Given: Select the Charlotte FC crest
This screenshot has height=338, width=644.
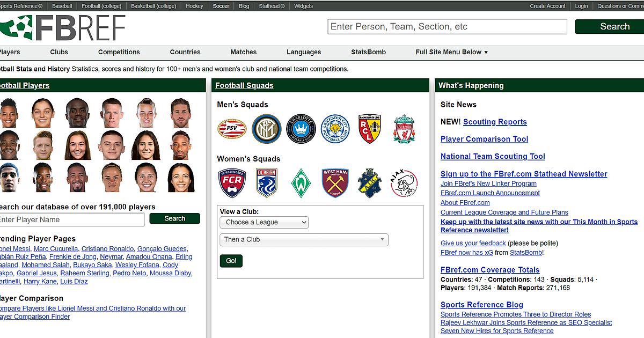Looking at the screenshot, I should [301, 129].
